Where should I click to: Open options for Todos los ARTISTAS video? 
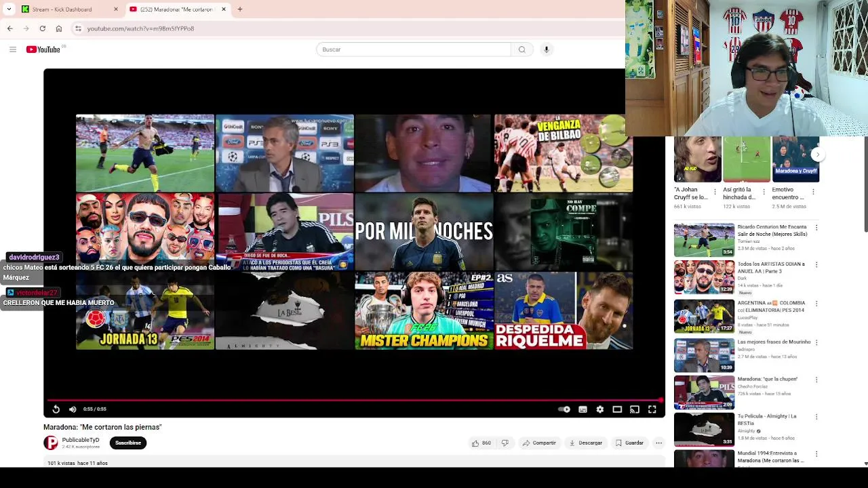tap(816, 265)
